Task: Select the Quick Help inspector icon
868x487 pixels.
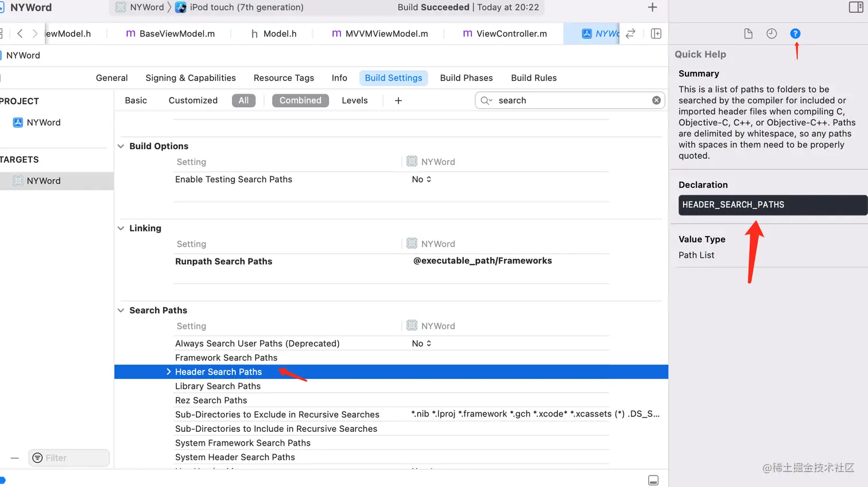Action: coord(795,34)
